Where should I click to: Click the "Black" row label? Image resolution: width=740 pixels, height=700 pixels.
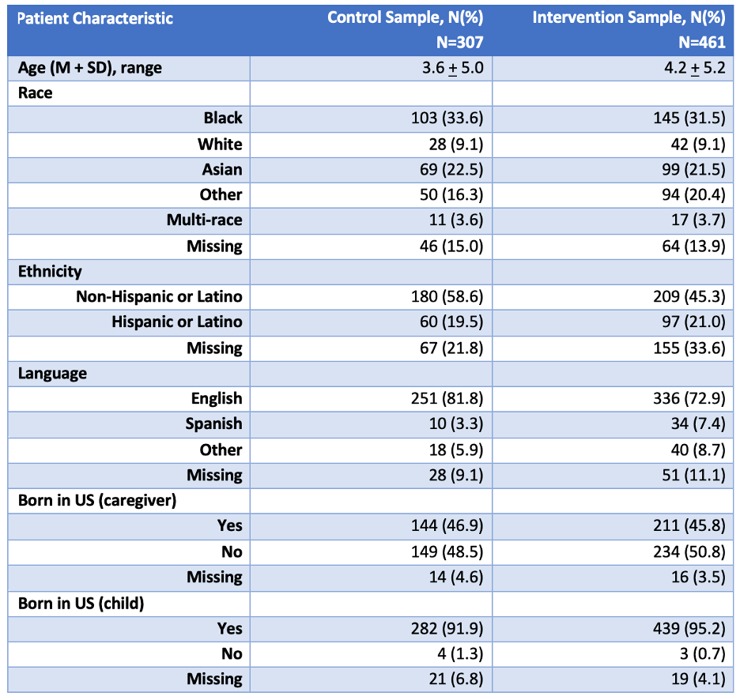click(223, 118)
